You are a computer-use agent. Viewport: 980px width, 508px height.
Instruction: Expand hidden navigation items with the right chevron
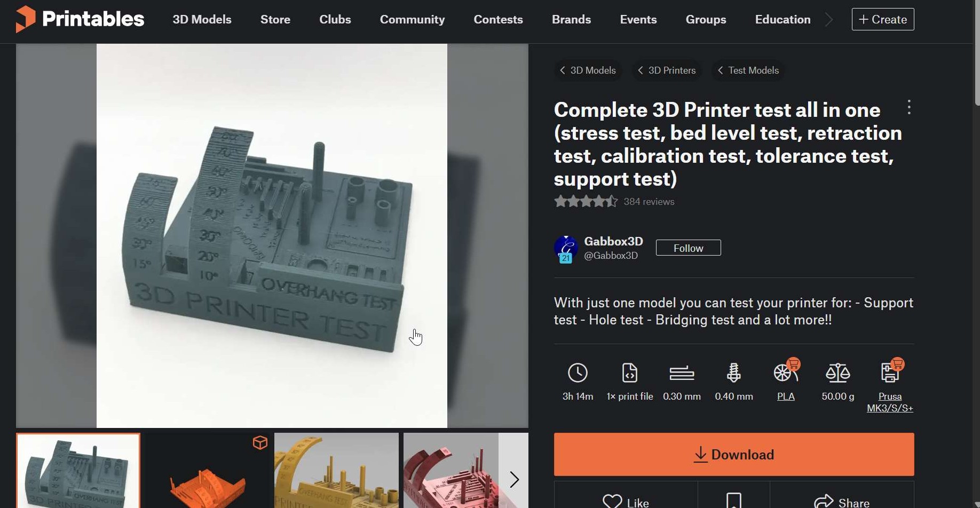tap(829, 19)
